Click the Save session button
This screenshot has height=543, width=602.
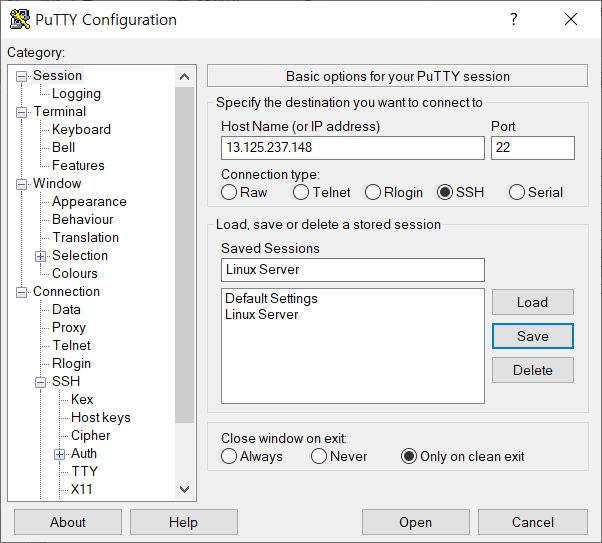533,336
